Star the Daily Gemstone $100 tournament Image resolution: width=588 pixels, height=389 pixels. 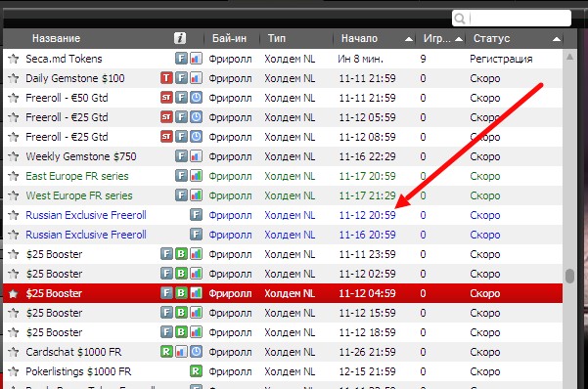pos(14,78)
